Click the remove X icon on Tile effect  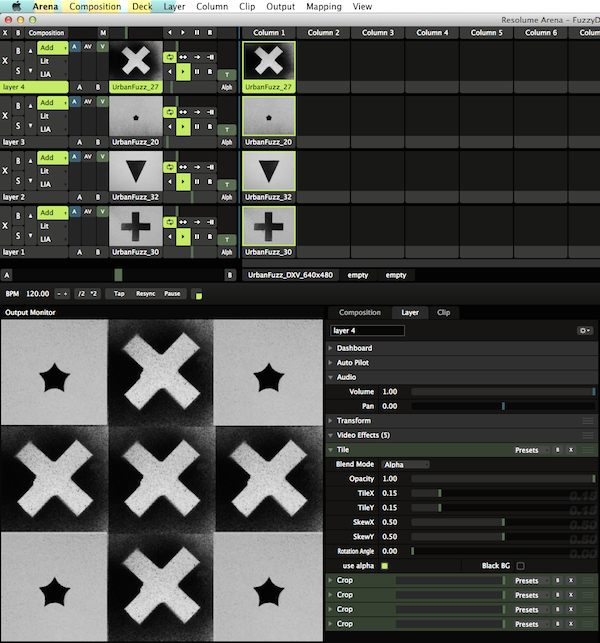[570, 450]
